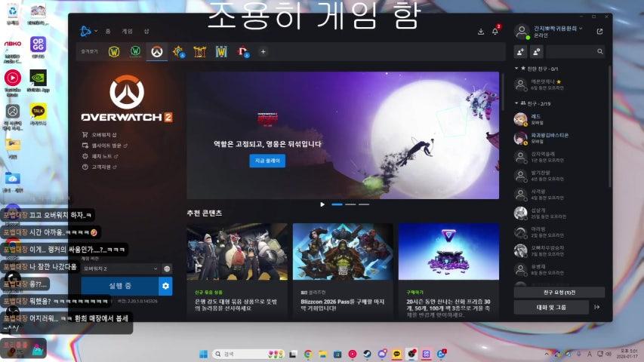Open the Battle.net logo dropdown chevron

pos(96,31)
